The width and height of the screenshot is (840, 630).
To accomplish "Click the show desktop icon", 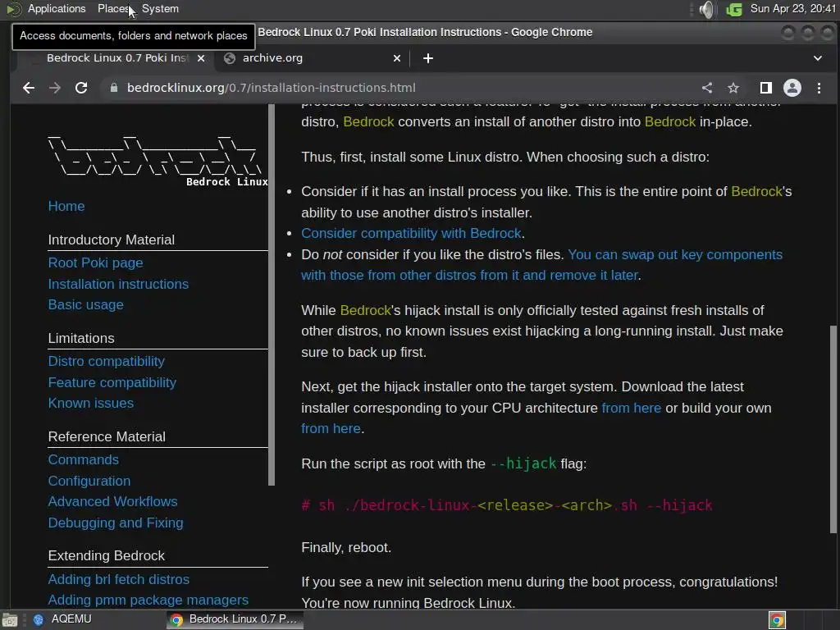I will 10,620.
